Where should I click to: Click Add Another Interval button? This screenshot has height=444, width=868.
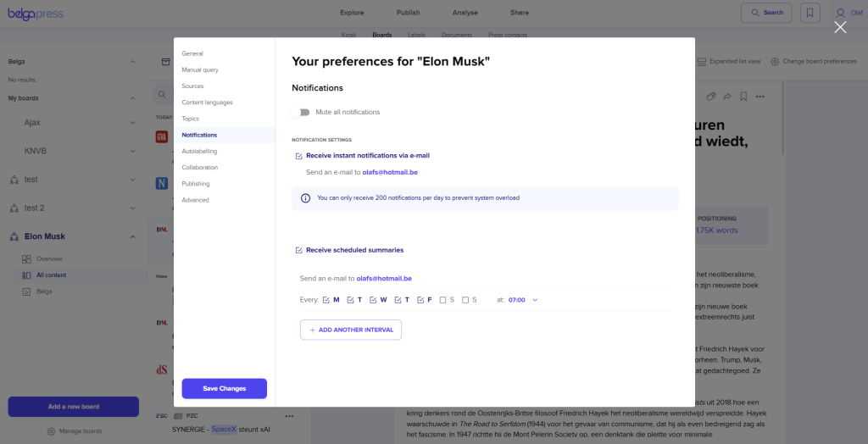(350, 330)
